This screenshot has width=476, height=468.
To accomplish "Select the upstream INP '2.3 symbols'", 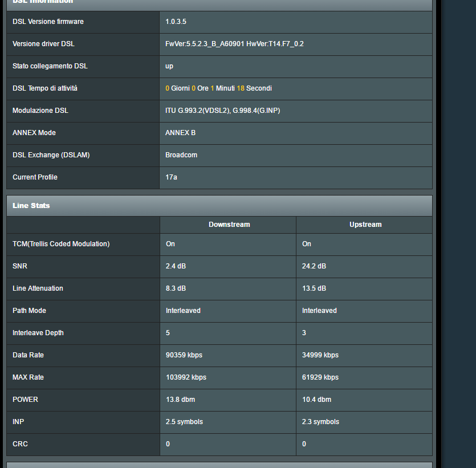I will coord(320,422).
